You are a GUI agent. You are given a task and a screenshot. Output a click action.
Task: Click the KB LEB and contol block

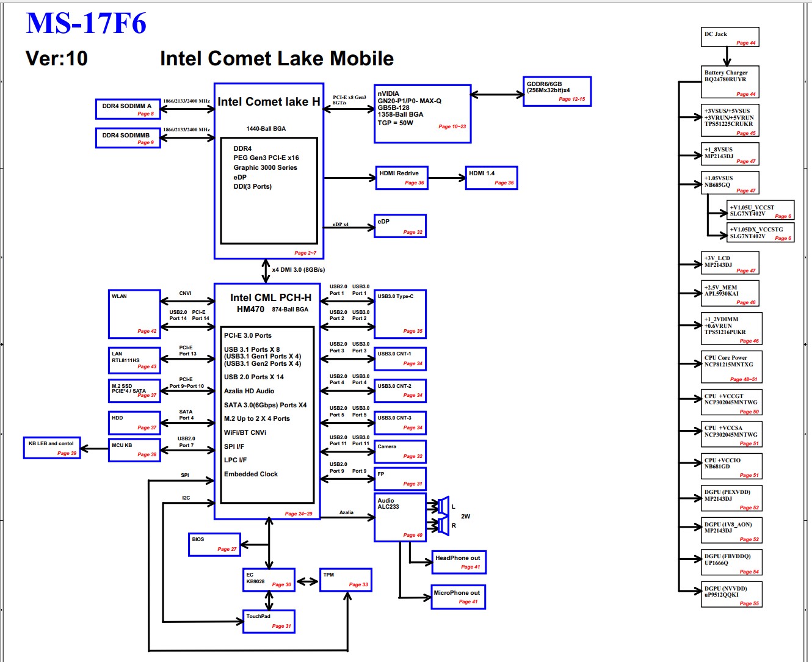point(51,448)
